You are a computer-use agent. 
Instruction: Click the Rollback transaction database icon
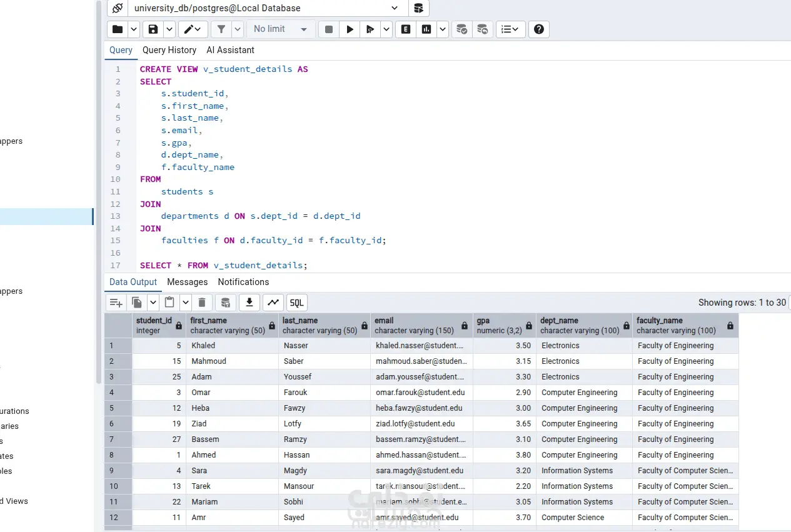482,29
